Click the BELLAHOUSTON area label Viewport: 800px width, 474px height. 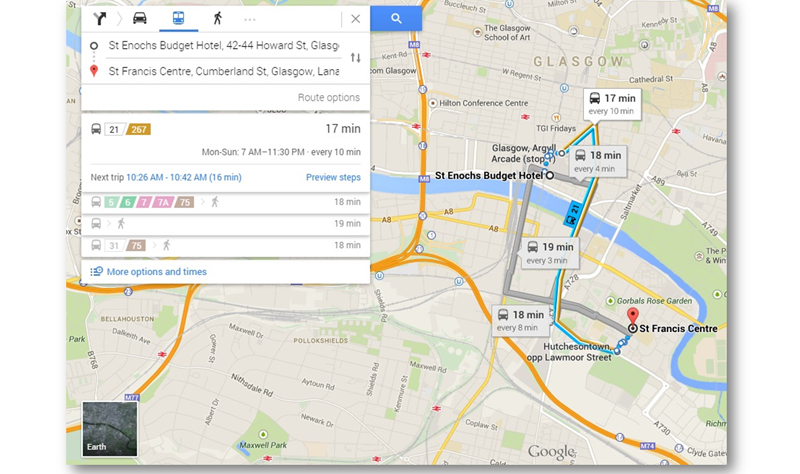pyautogui.click(x=127, y=319)
